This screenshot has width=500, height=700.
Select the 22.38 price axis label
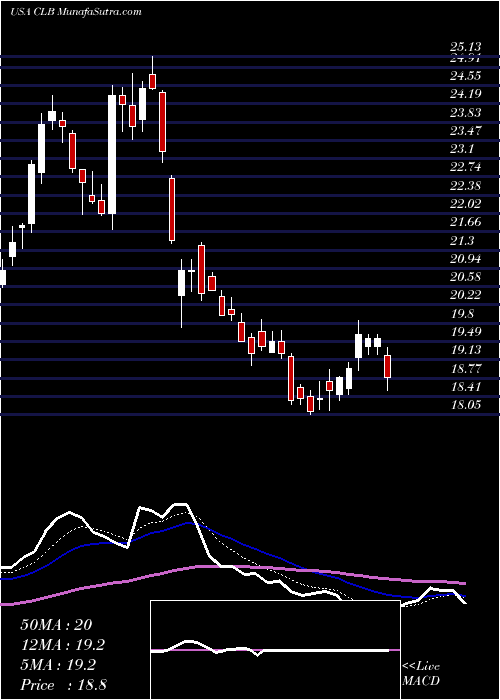pos(465,185)
